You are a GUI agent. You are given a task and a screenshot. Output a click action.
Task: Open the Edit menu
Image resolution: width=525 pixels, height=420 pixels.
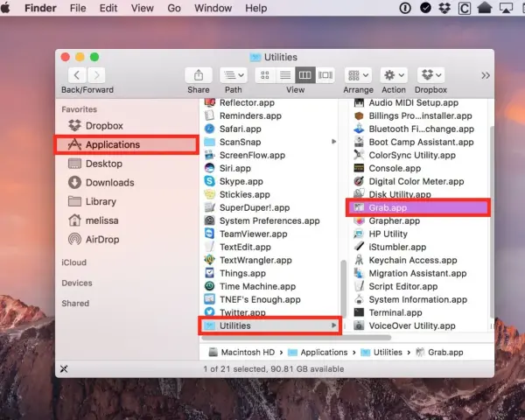point(108,8)
